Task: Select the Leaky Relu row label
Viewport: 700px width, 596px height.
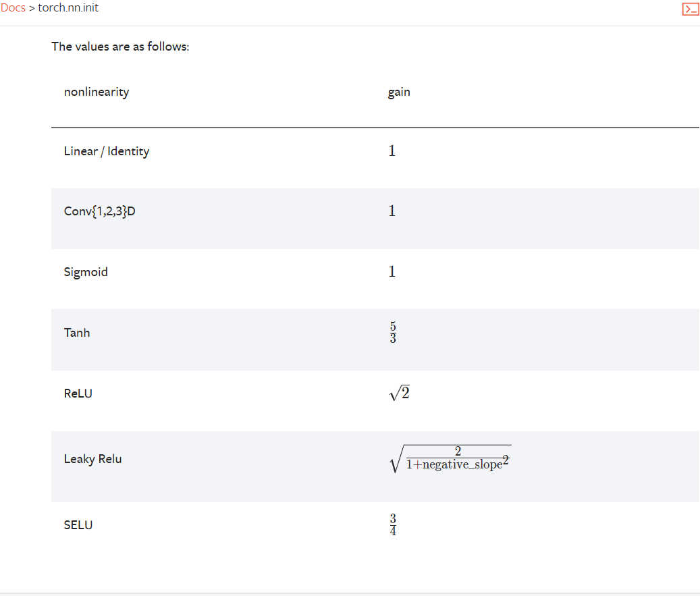Action: [x=93, y=459]
